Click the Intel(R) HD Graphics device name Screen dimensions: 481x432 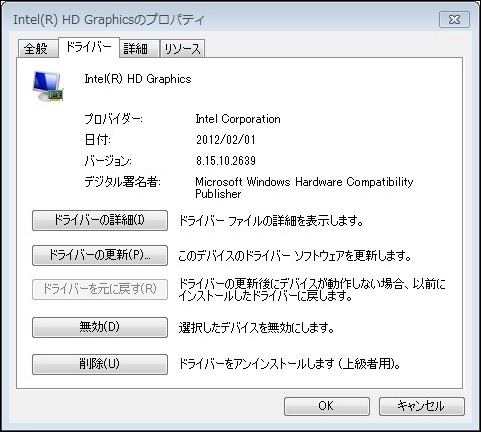(x=138, y=79)
